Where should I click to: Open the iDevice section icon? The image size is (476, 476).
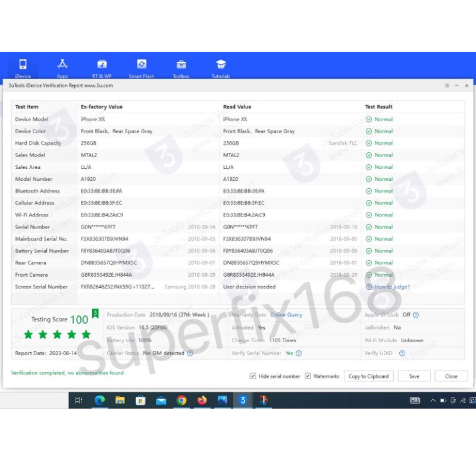tap(23, 64)
